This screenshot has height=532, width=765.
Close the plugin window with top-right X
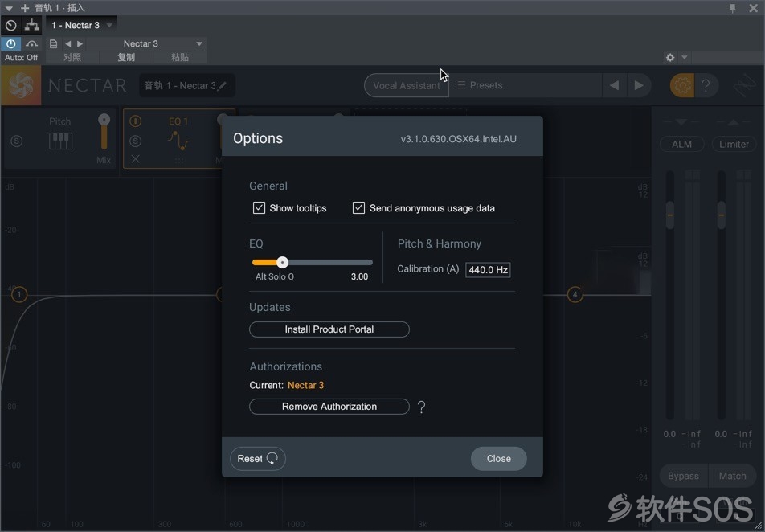[753, 8]
